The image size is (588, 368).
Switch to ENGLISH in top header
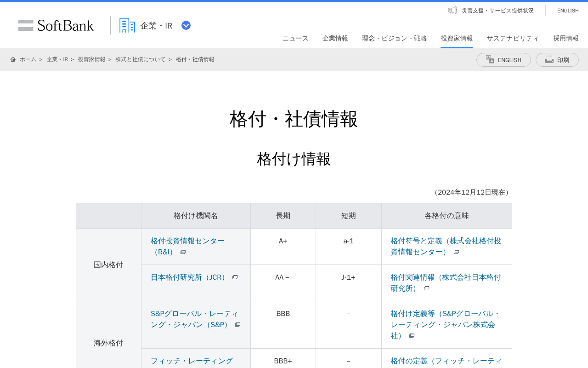[568, 11]
